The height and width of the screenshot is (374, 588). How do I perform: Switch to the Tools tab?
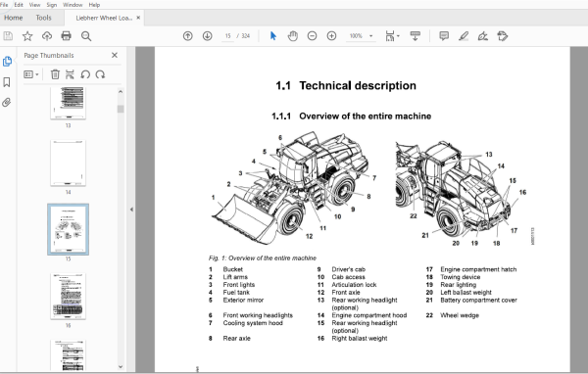(x=43, y=18)
